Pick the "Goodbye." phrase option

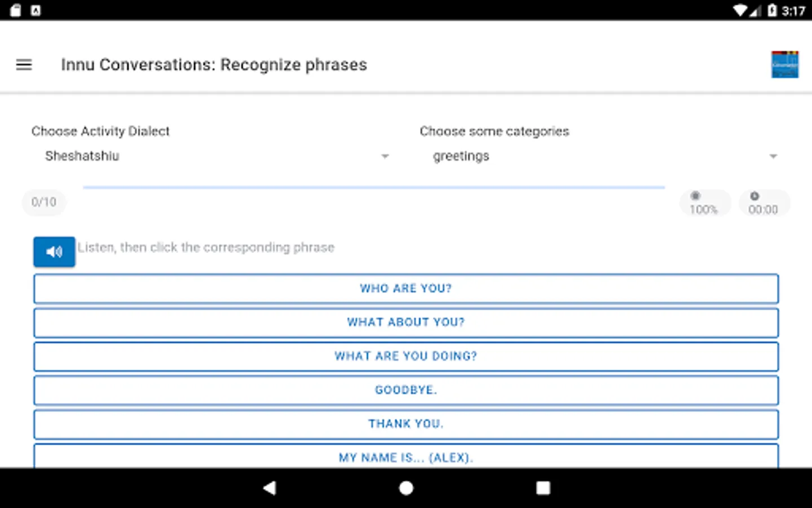tap(406, 390)
